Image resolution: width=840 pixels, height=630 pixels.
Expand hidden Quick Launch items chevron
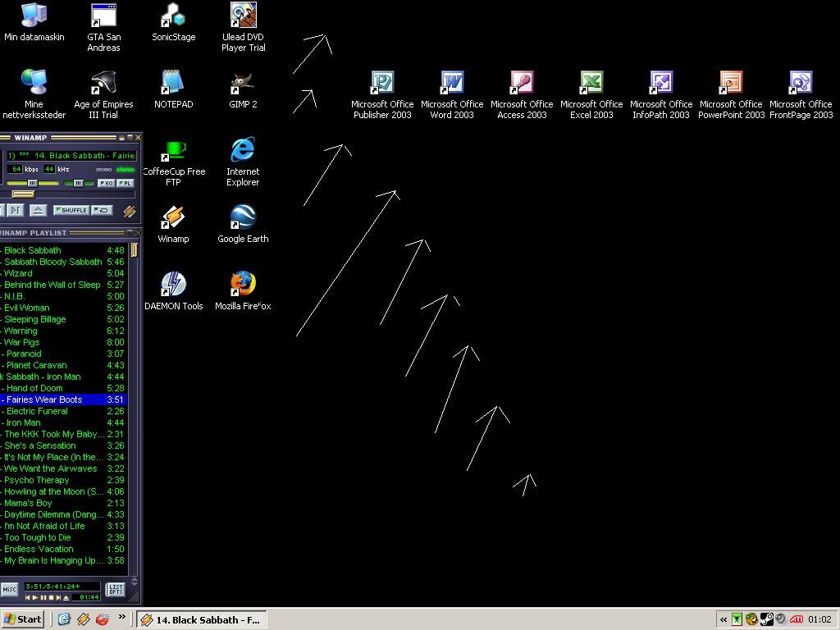coord(122,618)
